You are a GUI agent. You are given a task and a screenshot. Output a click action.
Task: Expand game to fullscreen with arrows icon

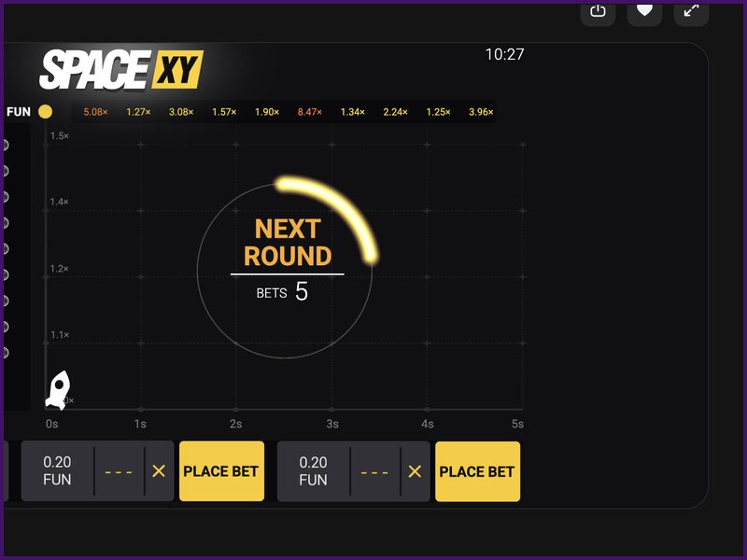[x=691, y=11]
